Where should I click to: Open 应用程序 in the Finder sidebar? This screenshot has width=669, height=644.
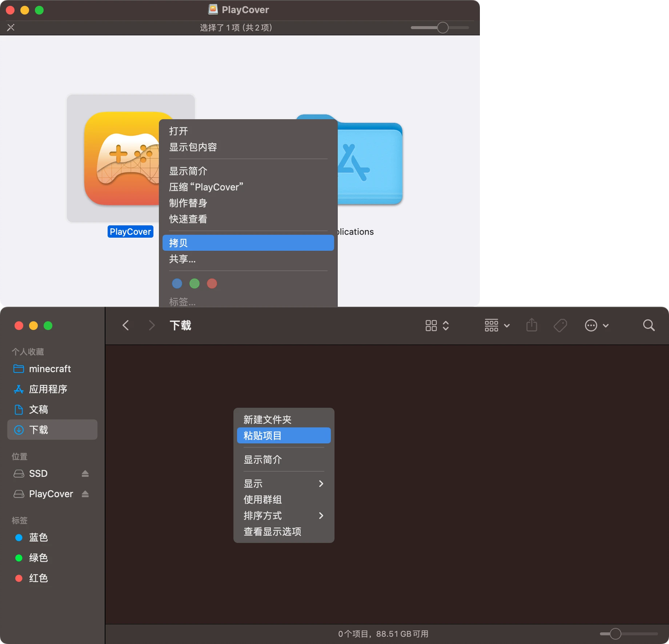[52, 389]
